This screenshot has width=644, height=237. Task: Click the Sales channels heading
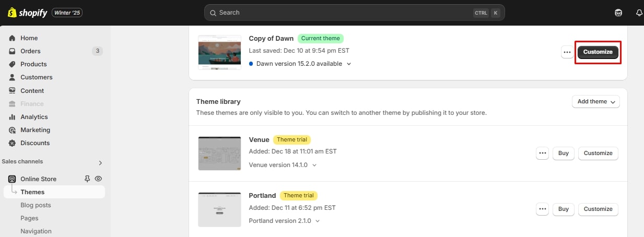click(x=22, y=162)
